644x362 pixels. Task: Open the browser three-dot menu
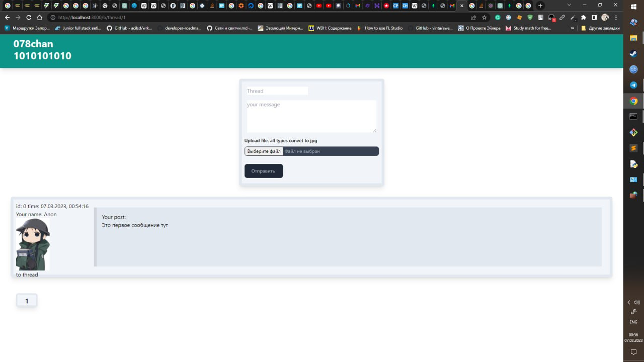[x=615, y=17]
